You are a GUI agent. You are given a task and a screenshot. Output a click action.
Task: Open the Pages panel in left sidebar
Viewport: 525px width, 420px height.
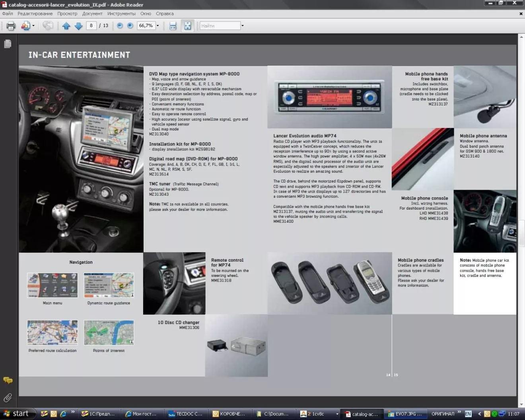pyautogui.click(x=8, y=44)
